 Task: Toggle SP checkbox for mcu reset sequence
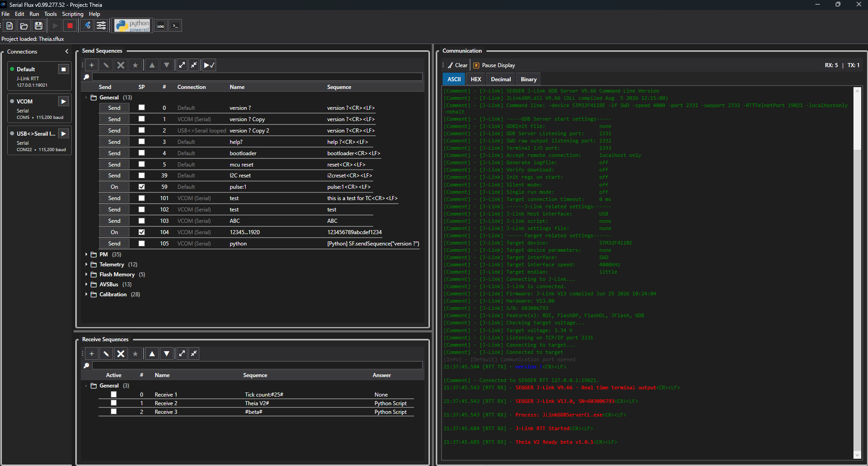(x=142, y=164)
